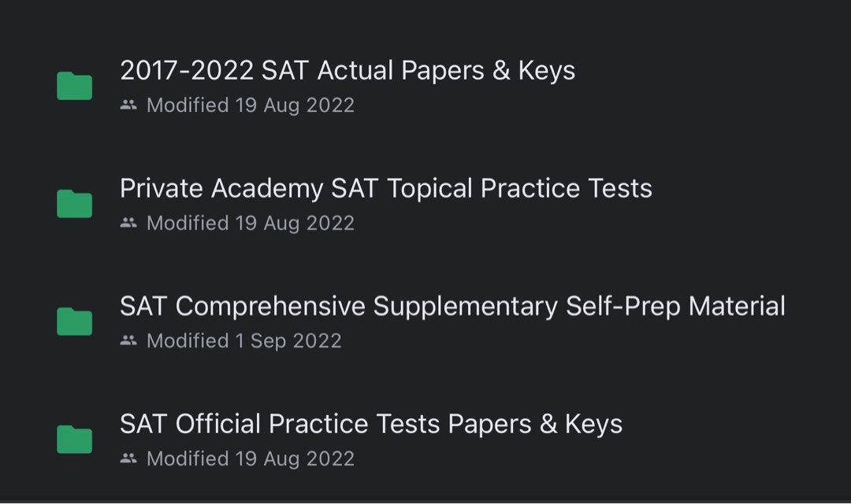Open the SAT Comprehensive Supplementary Self-Prep Material folder
The height and width of the screenshot is (504, 851).
coord(452,306)
